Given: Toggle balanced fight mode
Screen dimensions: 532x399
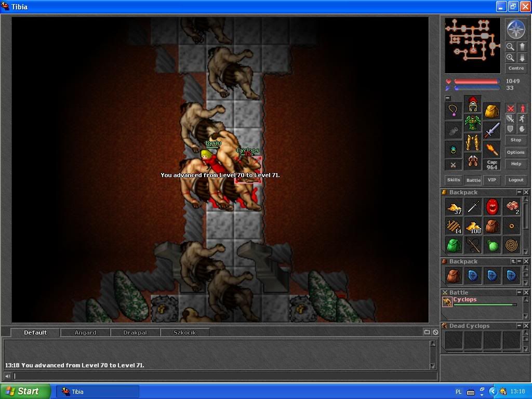Looking at the screenshot, I should point(510,119).
